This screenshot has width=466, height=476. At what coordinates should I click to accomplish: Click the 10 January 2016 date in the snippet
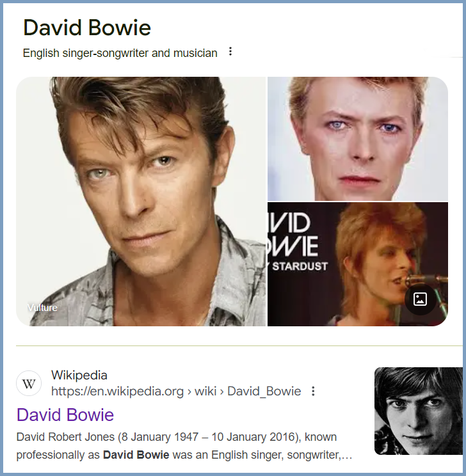point(252,437)
